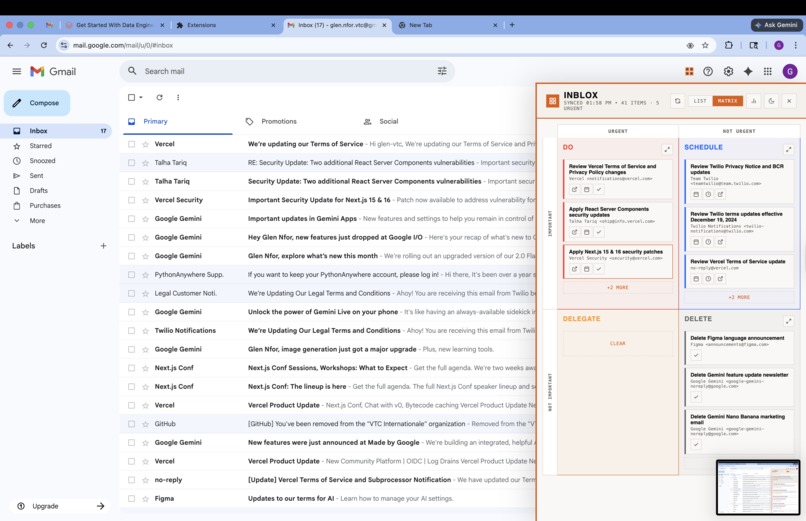This screenshot has height=521, width=806.
Task: Snooze the Review Twilio Privacy Notice card
Action: pyautogui.click(x=708, y=194)
